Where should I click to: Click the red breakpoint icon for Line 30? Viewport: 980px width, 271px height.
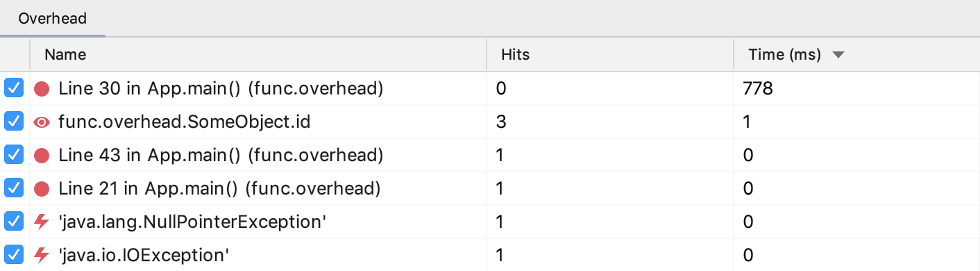[x=42, y=89]
